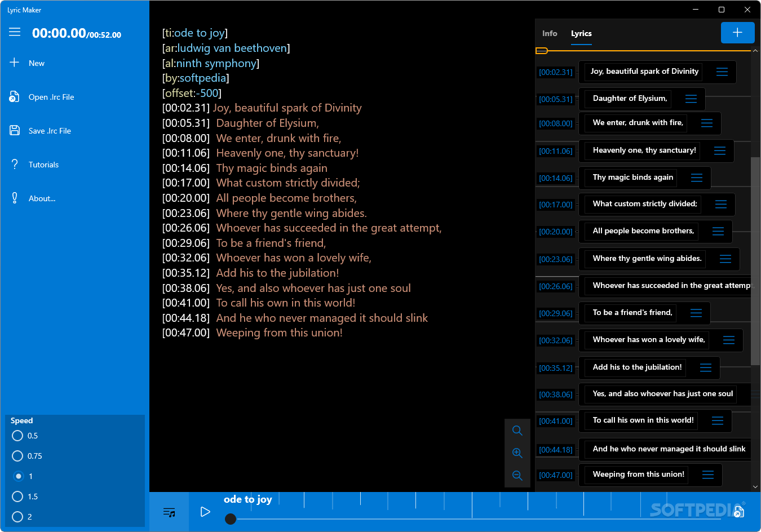
Task: Set playback speed to 2
Action: 17,516
